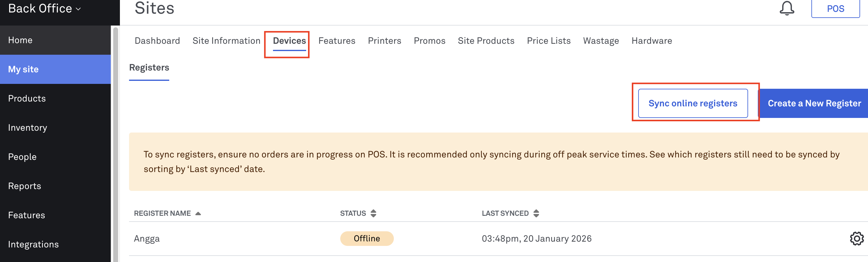
Task: Click the notifications bell icon
Action: click(x=786, y=8)
